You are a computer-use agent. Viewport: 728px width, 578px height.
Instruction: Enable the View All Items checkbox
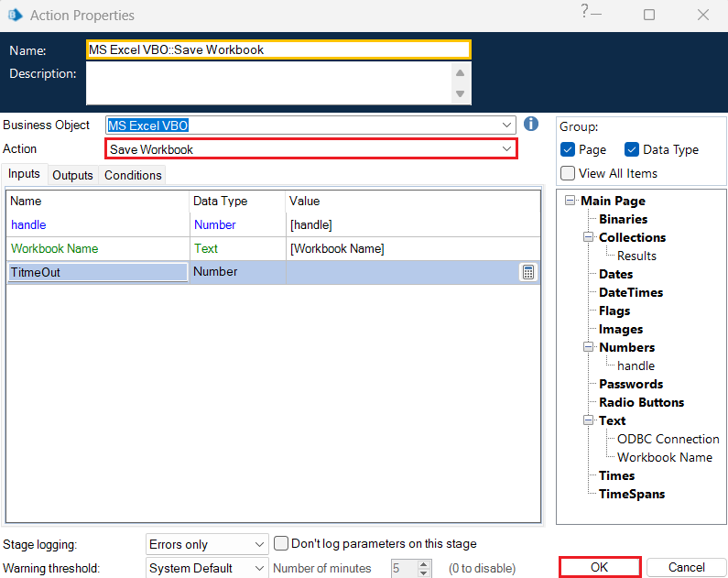568,173
